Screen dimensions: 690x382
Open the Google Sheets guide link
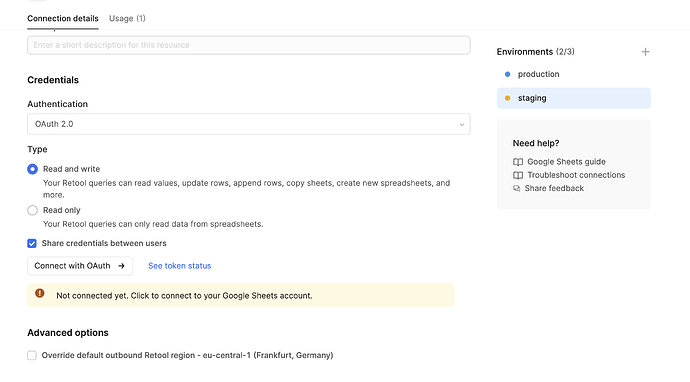566,162
